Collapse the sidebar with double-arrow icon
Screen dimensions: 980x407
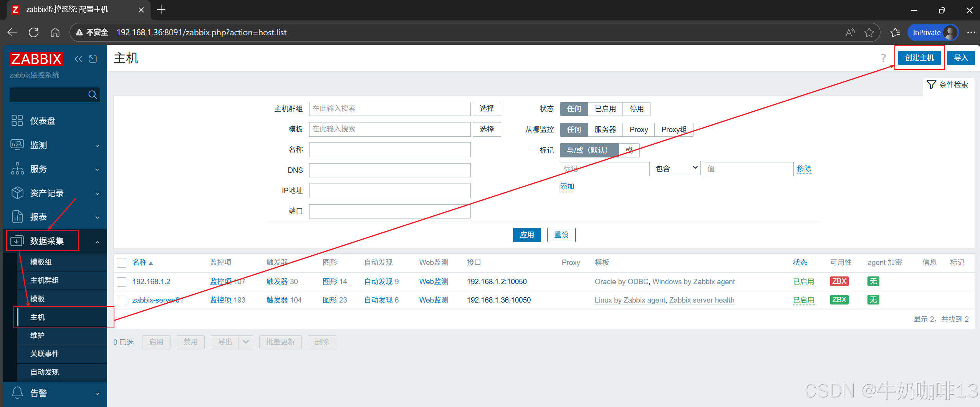click(x=78, y=59)
